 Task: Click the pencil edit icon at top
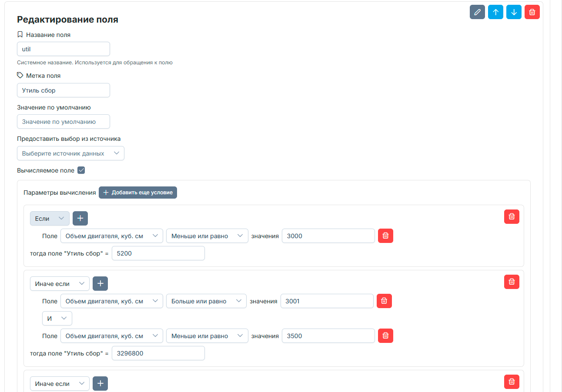coord(477,12)
